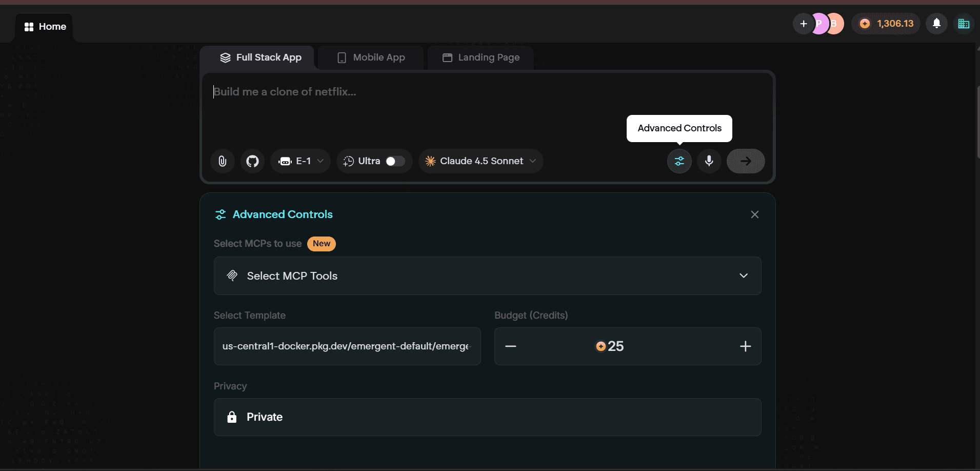This screenshot has width=980, height=471.
Task: Click the Select MCPs to use label
Action: pyautogui.click(x=258, y=244)
